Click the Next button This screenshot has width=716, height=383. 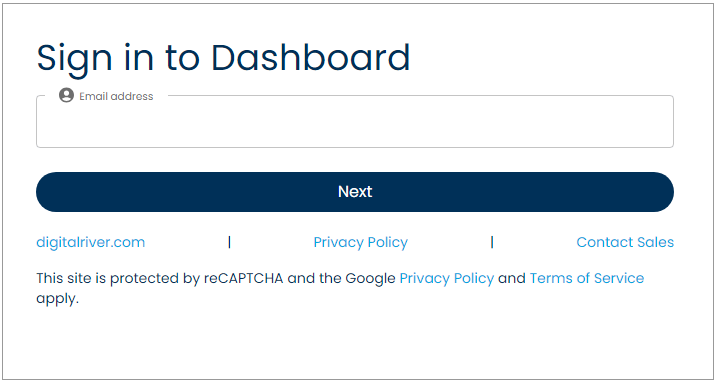[x=355, y=192]
